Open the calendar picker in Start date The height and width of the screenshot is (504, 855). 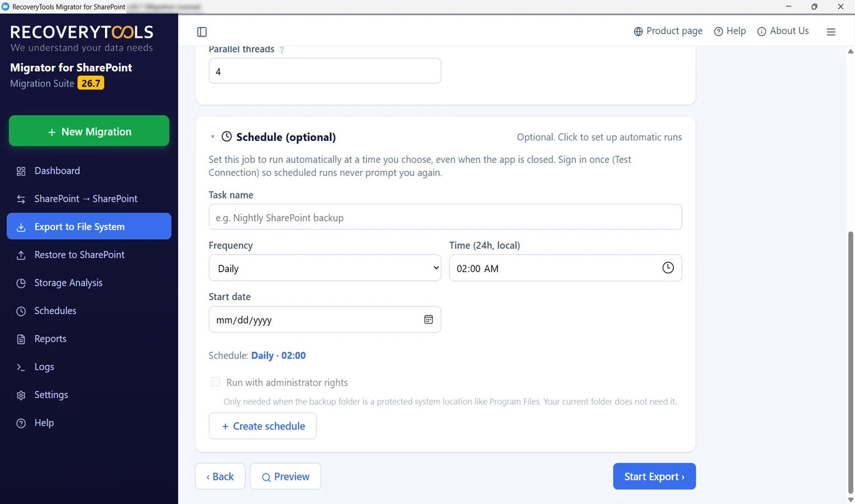coord(429,319)
